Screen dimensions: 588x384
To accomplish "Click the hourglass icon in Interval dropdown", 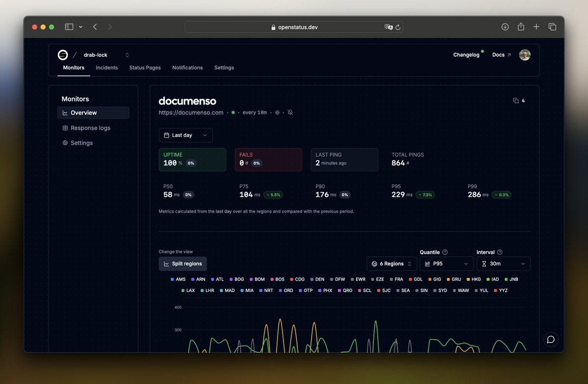I will (484, 264).
